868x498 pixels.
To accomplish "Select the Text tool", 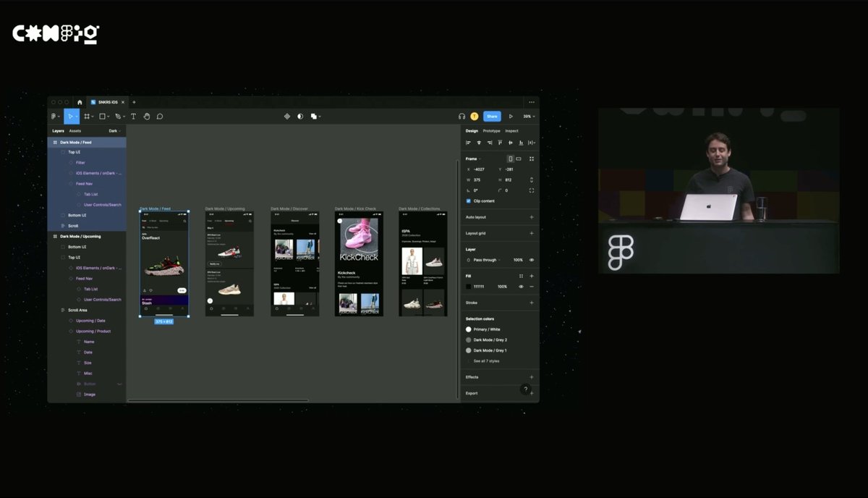I will (x=133, y=116).
